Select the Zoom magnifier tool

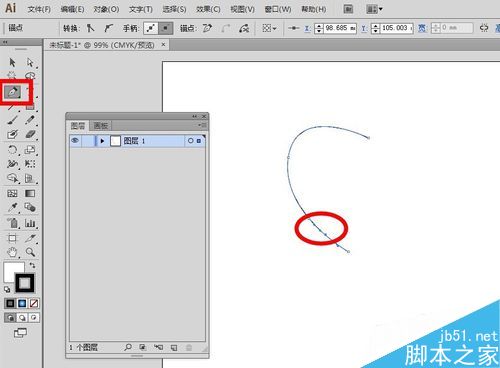point(30,252)
